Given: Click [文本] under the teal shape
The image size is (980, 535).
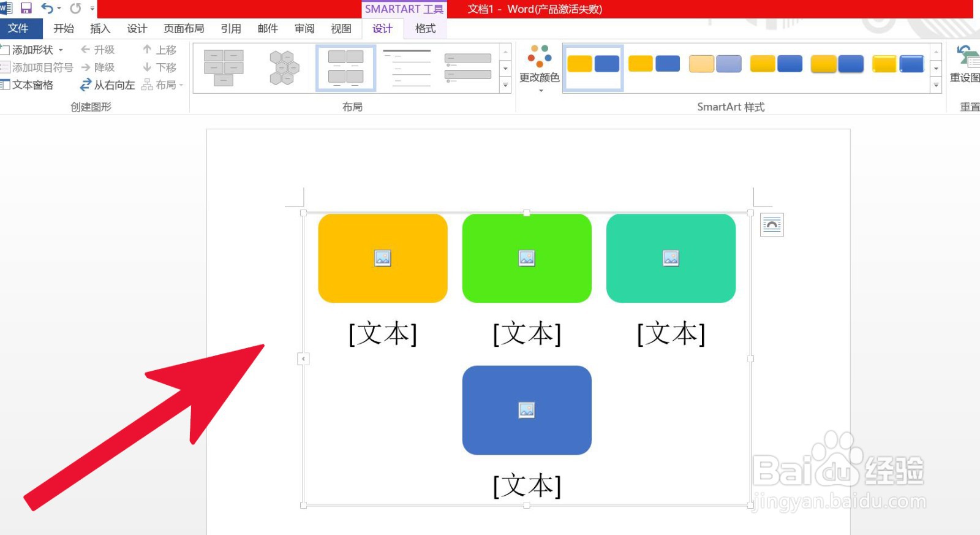Looking at the screenshot, I should [671, 334].
